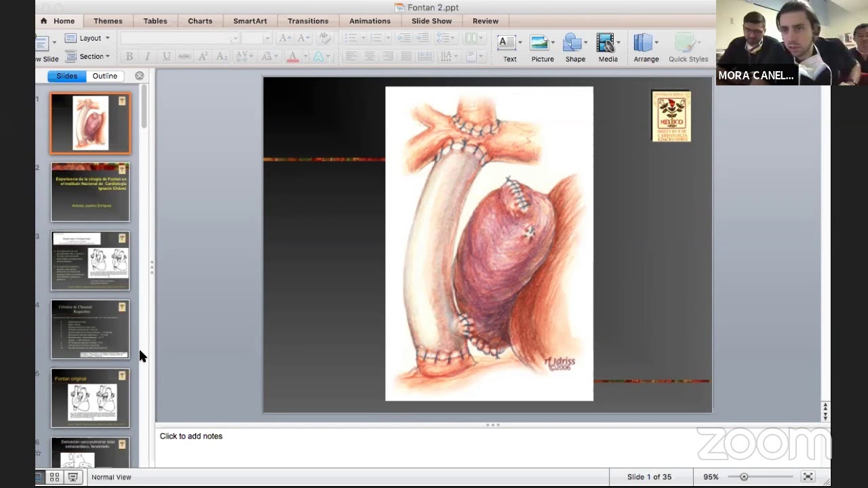Select slide 2 title thumbnail
The image size is (868, 488).
(90, 192)
